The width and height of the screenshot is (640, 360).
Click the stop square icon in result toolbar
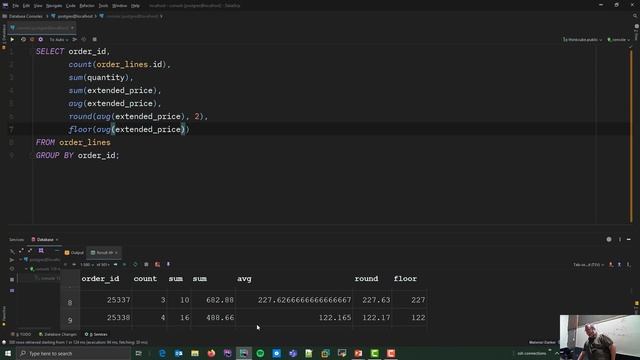146,264
